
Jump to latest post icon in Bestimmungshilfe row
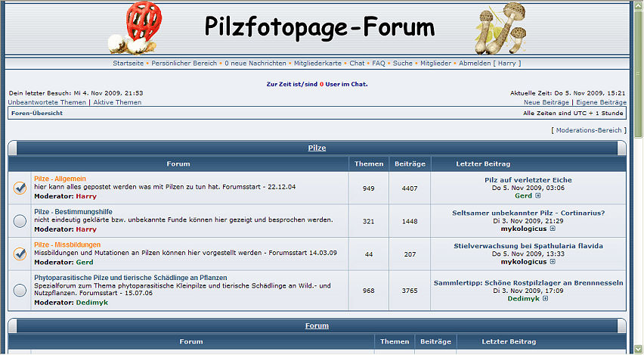point(553,229)
